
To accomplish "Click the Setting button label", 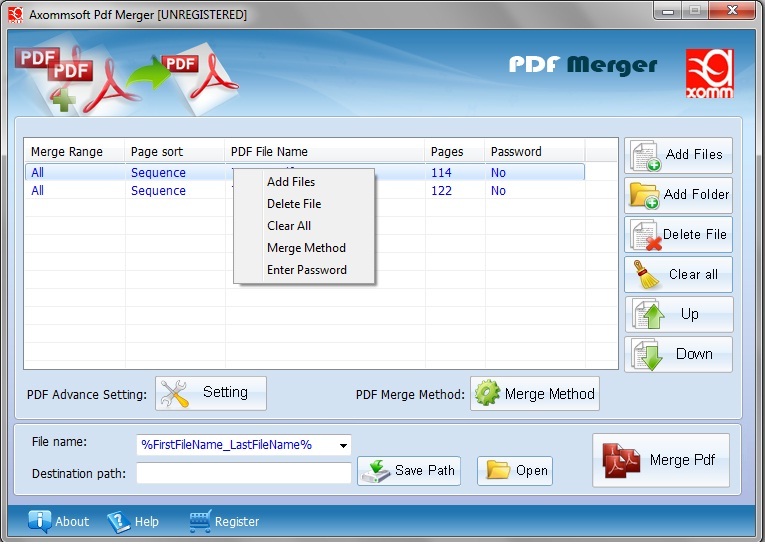I will 225,392.
